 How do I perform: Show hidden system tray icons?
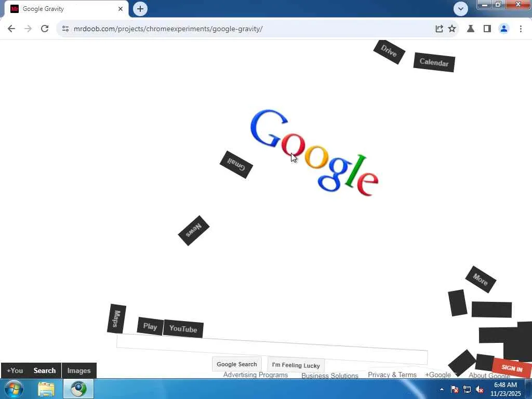coord(442,389)
